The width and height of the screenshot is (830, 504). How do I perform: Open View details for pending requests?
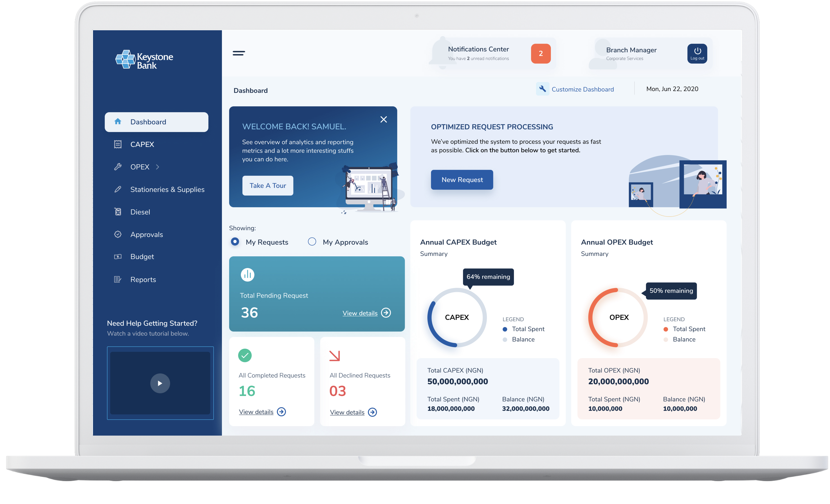(x=360, y=313)
